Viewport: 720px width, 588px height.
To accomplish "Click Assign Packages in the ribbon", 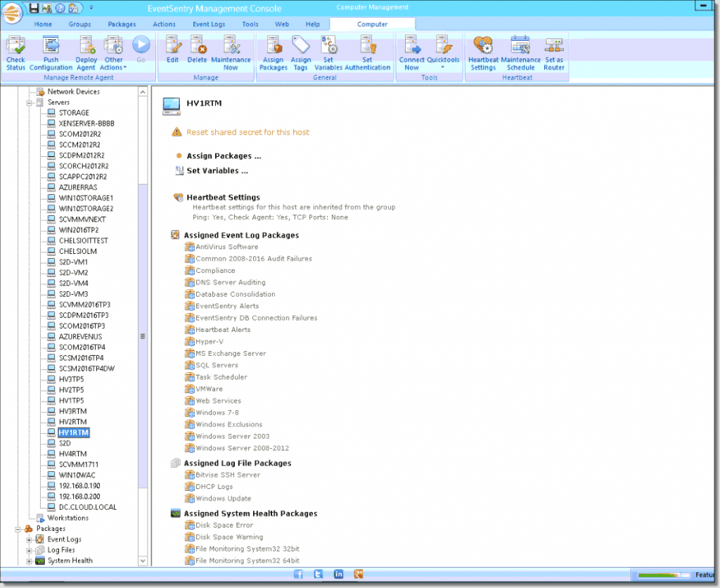I will pos(274,53).
